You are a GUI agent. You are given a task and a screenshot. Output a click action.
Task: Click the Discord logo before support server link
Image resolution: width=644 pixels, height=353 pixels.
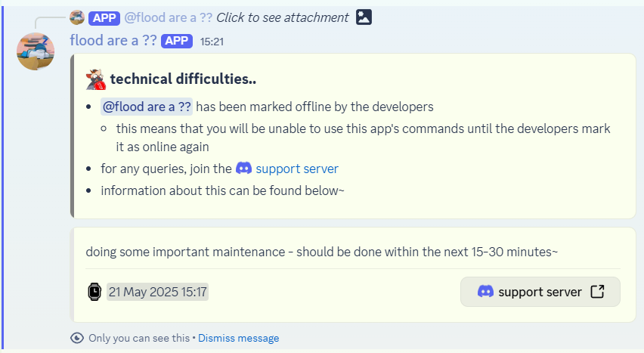tap(243, 168)
